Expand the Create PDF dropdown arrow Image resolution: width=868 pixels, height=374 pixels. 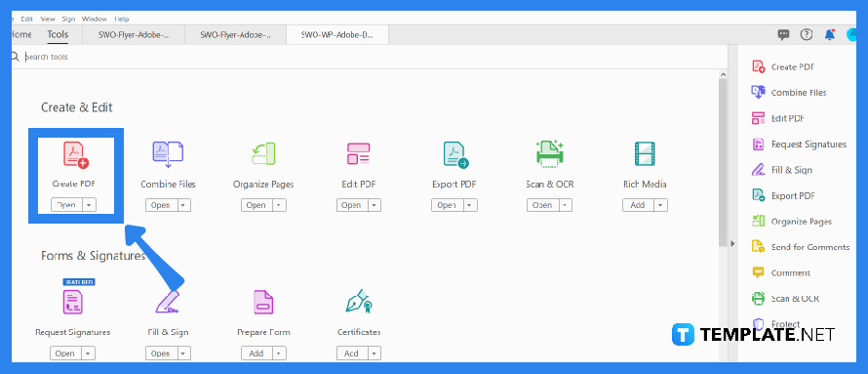pos(89,205)
